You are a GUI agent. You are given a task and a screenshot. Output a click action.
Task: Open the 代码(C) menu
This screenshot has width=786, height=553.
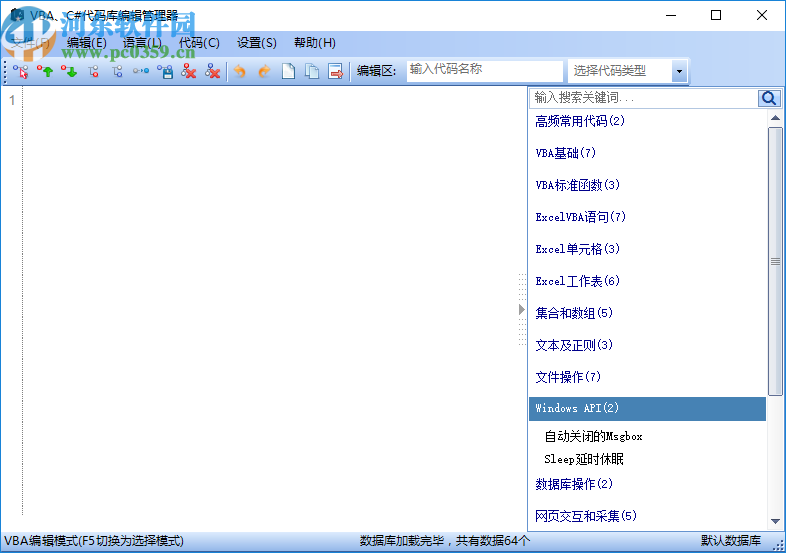[199, 43]
